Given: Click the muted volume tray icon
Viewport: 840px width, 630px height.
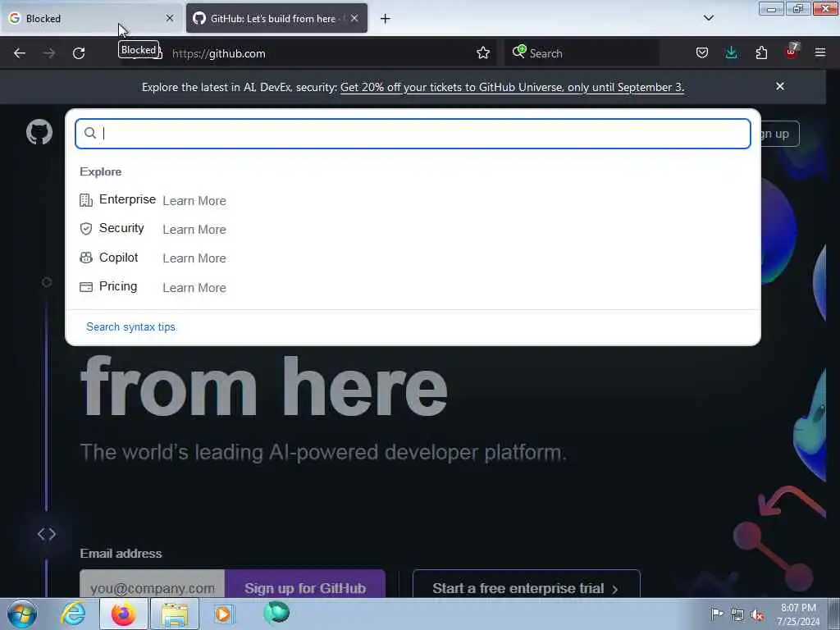Looking at the screenshot, I should tap(757, 615).
